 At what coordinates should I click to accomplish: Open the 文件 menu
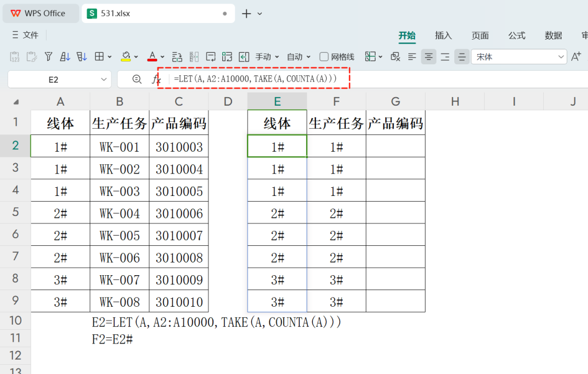[25, 35]
